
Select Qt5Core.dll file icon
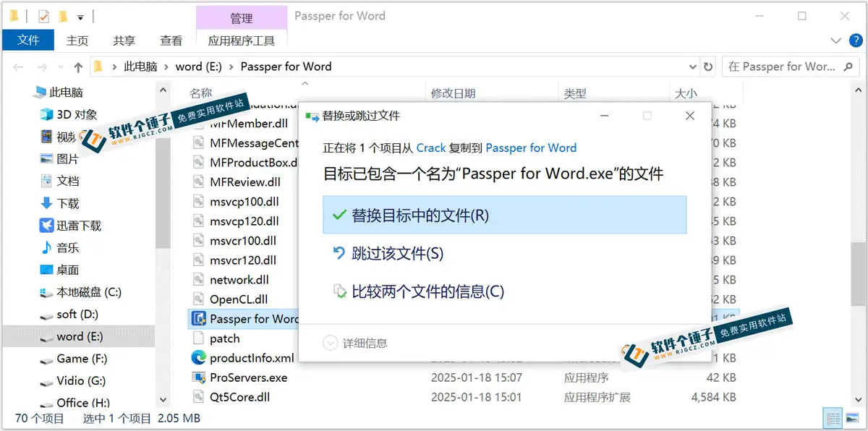click(x=198, y=397)
